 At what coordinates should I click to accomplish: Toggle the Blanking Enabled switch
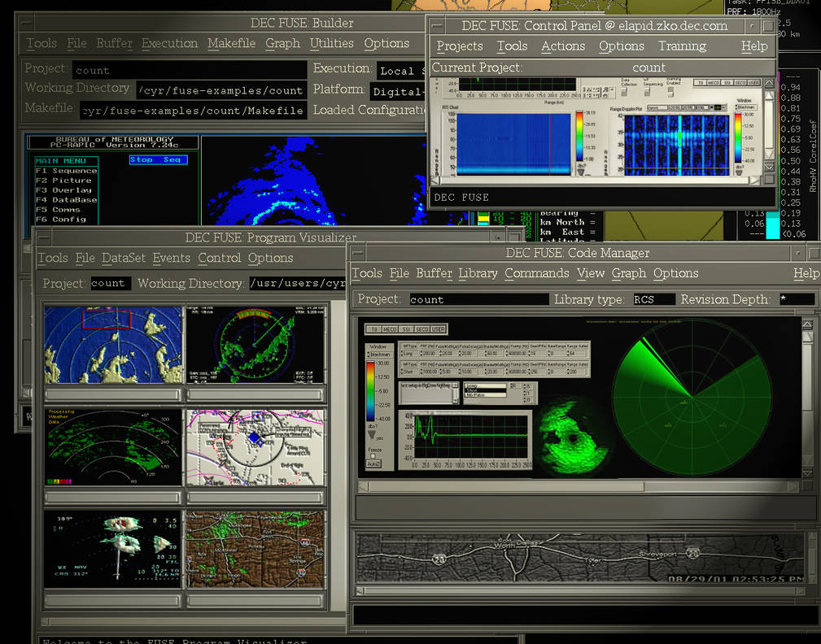[670, 92]
